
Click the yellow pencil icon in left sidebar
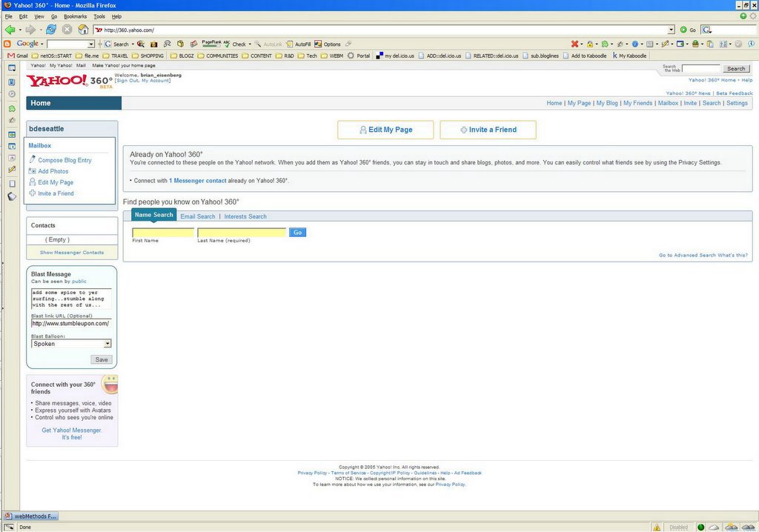click(12, 170)
